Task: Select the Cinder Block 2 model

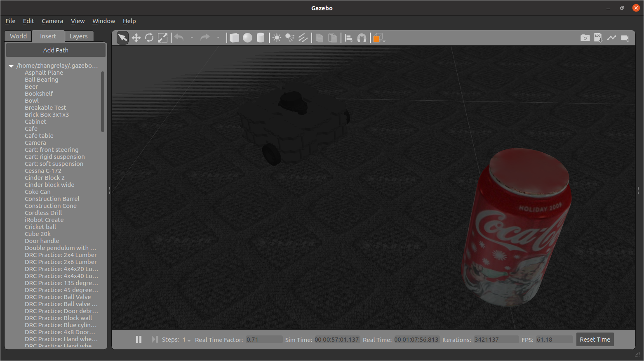Action: click(x=45, y=178)
